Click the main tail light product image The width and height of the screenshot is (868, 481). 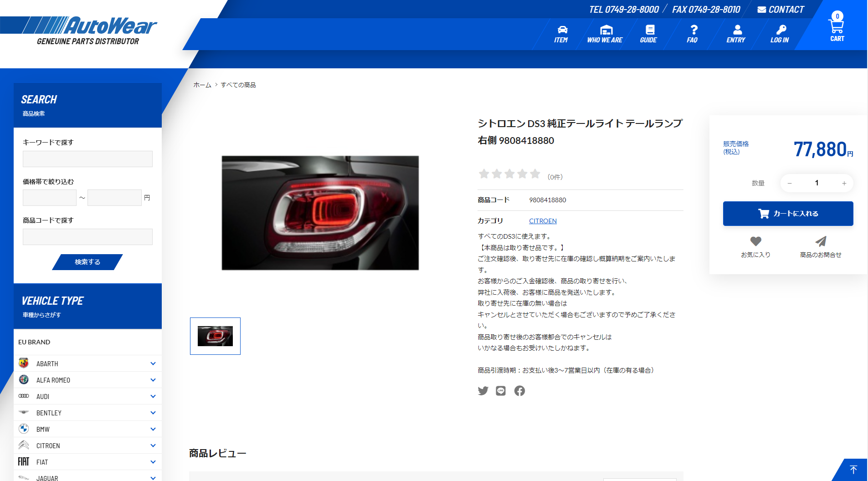coord(320,213)
